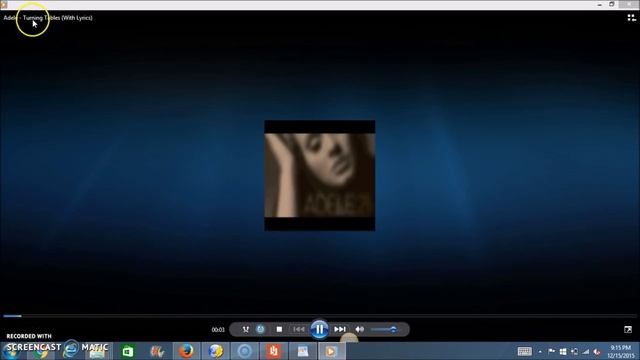Open the blue circle app on taskbar

point(245,351)
